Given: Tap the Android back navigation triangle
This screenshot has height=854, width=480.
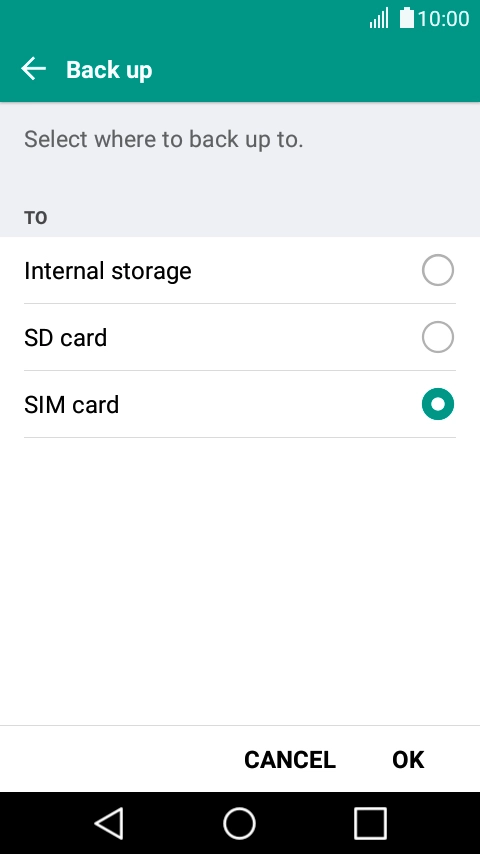Looking at the screenshot, I should pos(110,823).
